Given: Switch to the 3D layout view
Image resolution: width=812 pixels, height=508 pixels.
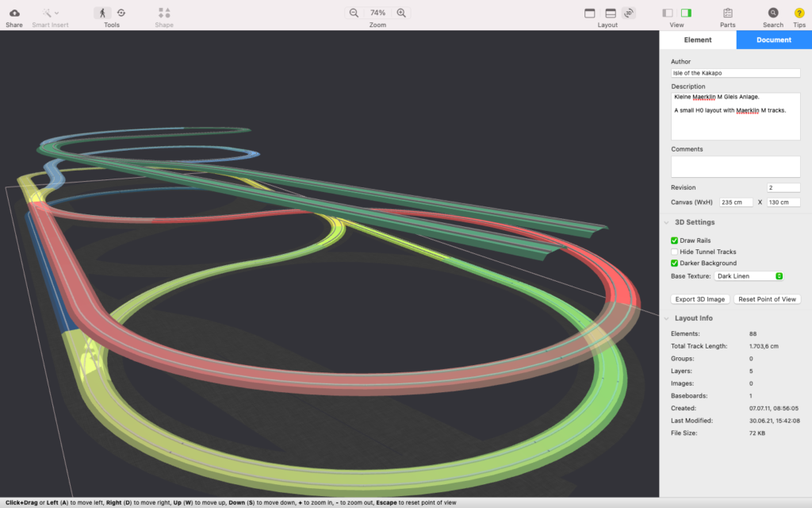Looking at the screenshot, I should point(629,13).
